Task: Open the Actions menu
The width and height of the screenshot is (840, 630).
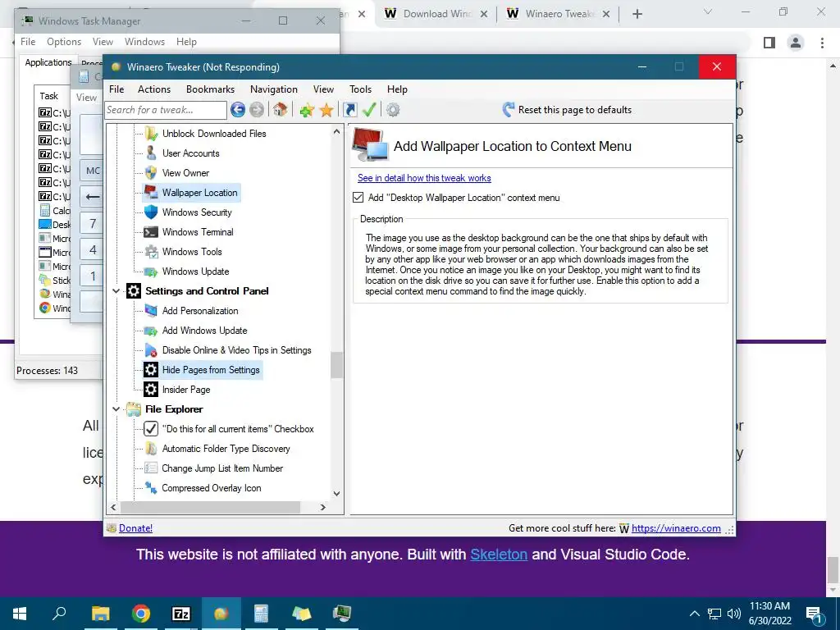Action: [x=154, y=89]
